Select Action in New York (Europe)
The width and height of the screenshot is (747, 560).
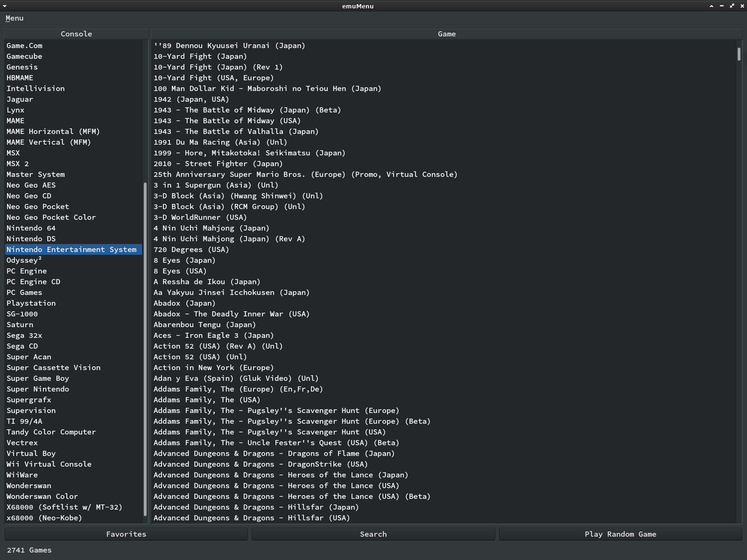pyautogui.click(x=444, y=368)
